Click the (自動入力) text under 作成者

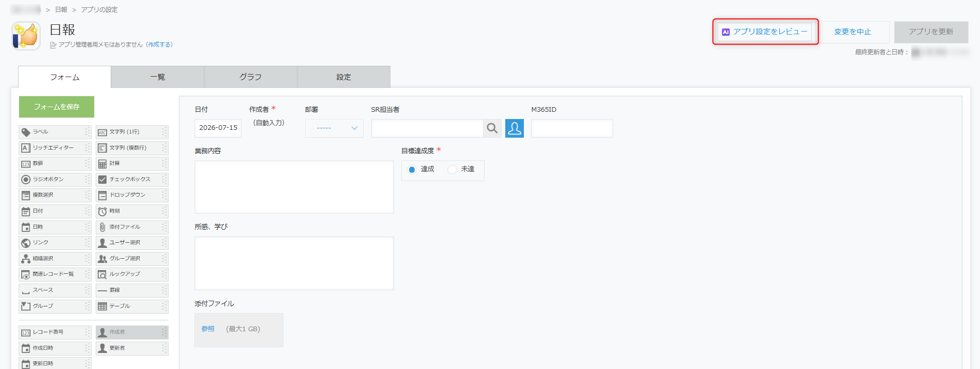[x=269, y=123]
